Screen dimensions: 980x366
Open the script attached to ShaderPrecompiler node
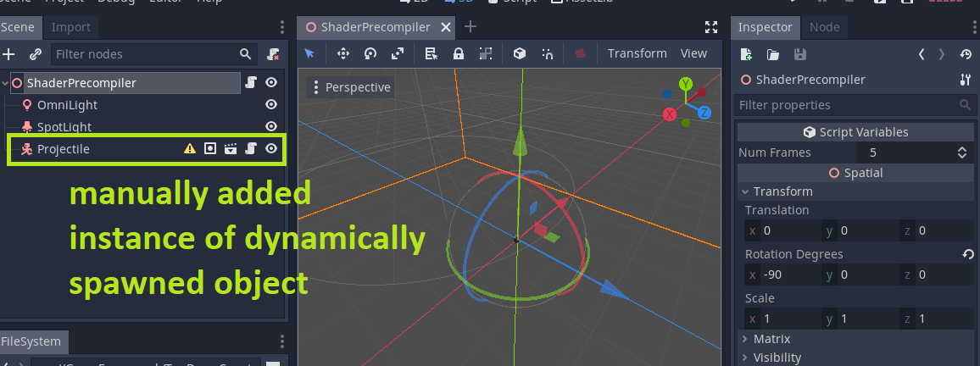point(251,82)
